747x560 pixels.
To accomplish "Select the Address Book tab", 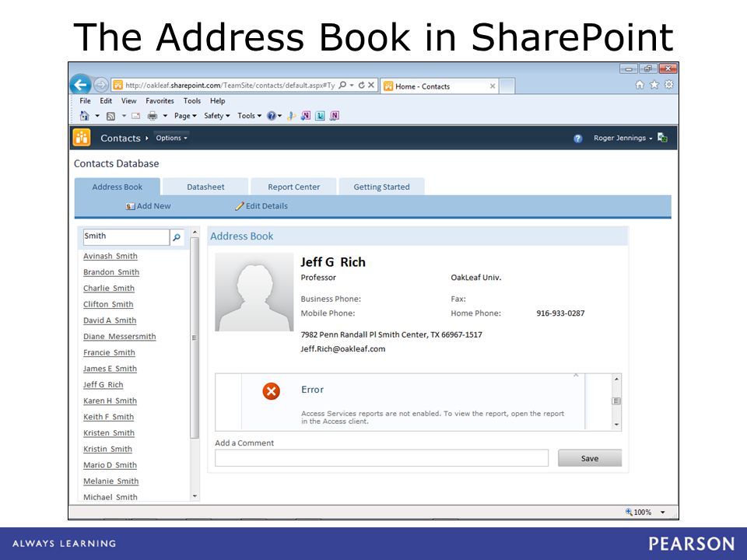I will pos(117,187).
